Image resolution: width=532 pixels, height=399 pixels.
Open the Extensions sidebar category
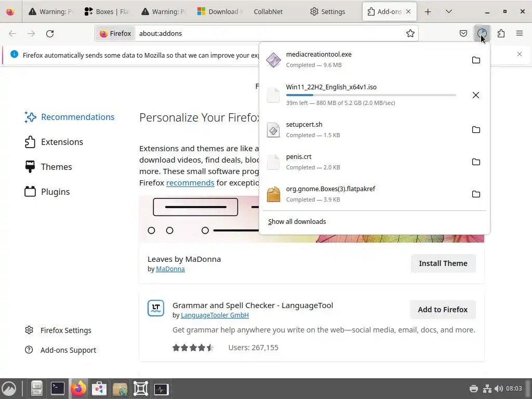pyautogui.click(x=54, y=142)
